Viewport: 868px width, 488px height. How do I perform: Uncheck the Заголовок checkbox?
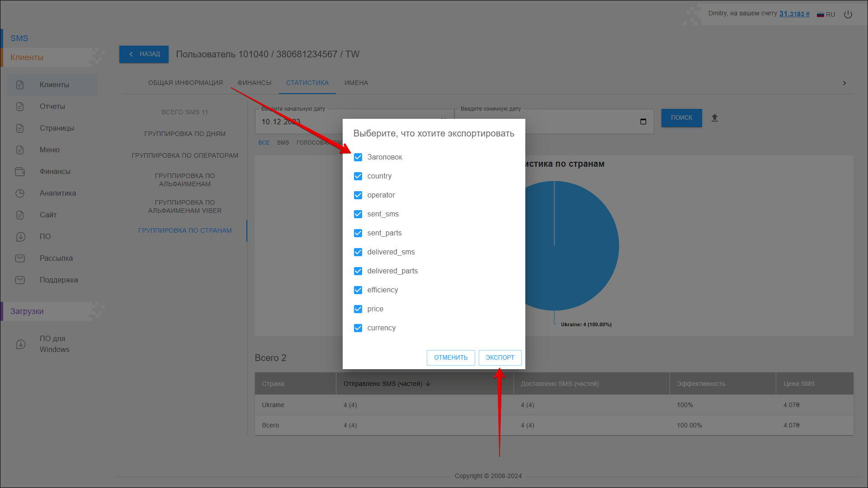coord(358,157)
